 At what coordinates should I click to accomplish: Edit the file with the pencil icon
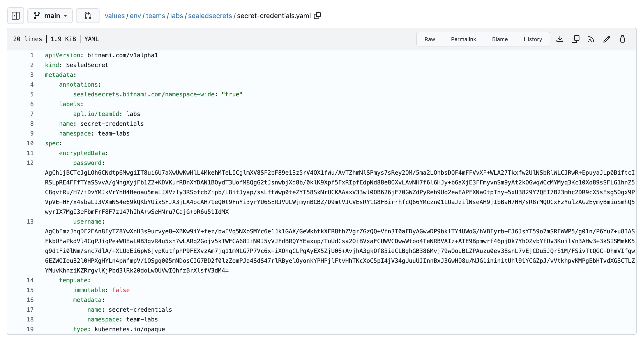click(x=607, y=39)
